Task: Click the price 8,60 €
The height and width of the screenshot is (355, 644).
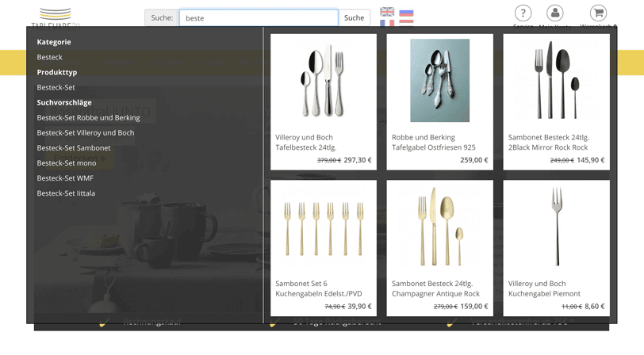Action: [x=595, y=306]
